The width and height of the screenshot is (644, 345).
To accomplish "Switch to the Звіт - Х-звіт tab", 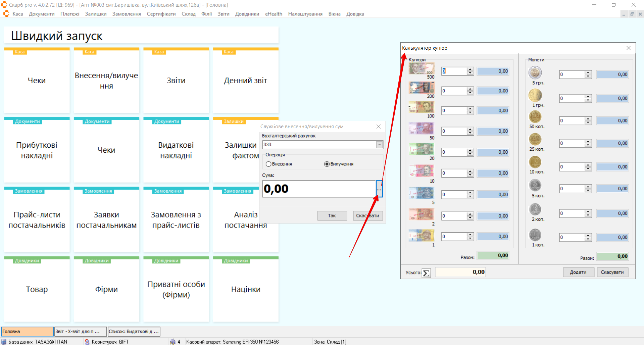I will pos(81,332).
